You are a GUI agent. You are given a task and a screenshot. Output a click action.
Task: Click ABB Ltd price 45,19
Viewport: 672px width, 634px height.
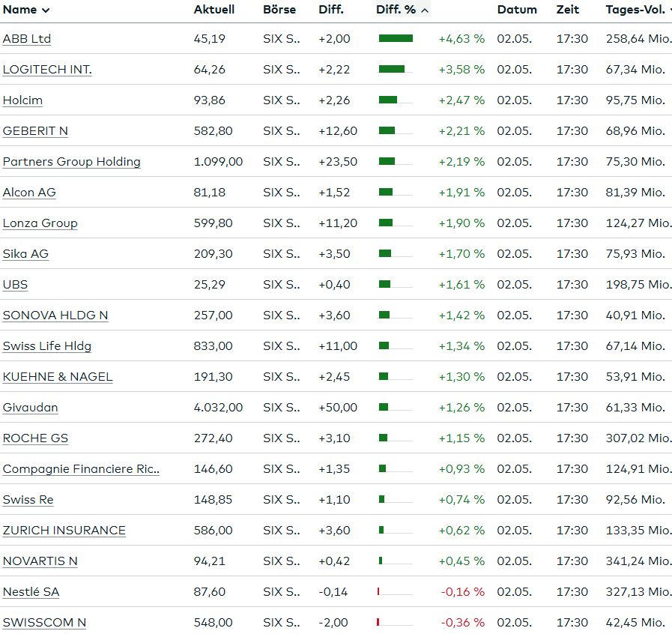[209, 38]
